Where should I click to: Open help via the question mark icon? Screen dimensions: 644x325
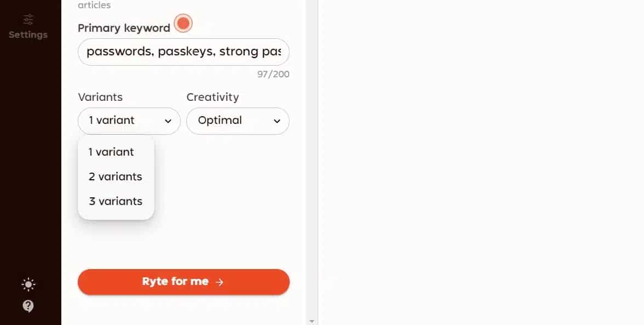pyautogui.click(x=28, y=306)
